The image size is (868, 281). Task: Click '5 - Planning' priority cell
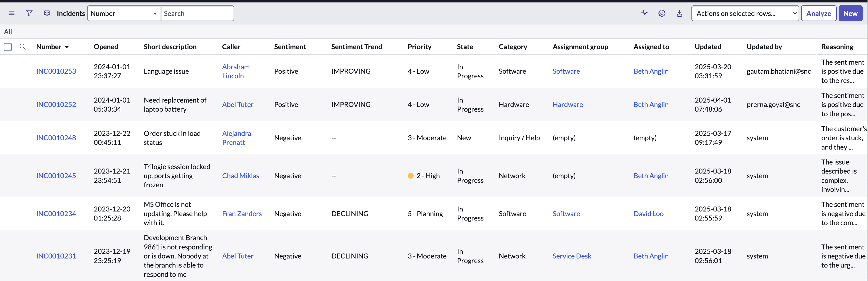pyautogui.click(x=425, y=214)
